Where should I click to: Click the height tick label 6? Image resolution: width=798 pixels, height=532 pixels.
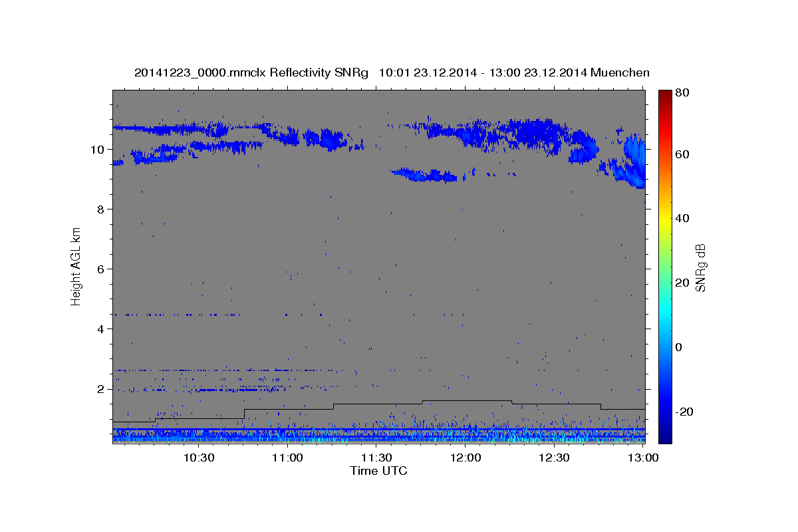101,269
